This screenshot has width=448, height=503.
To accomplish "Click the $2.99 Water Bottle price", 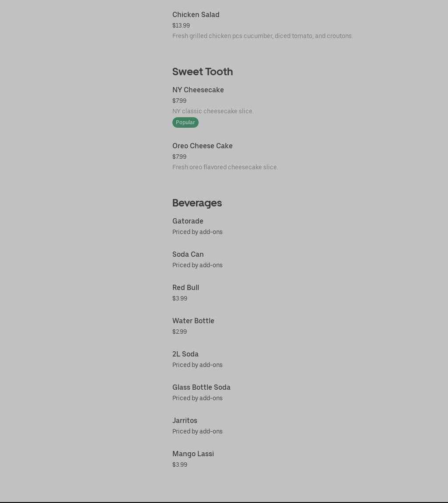I will click(x=179, y=332).
